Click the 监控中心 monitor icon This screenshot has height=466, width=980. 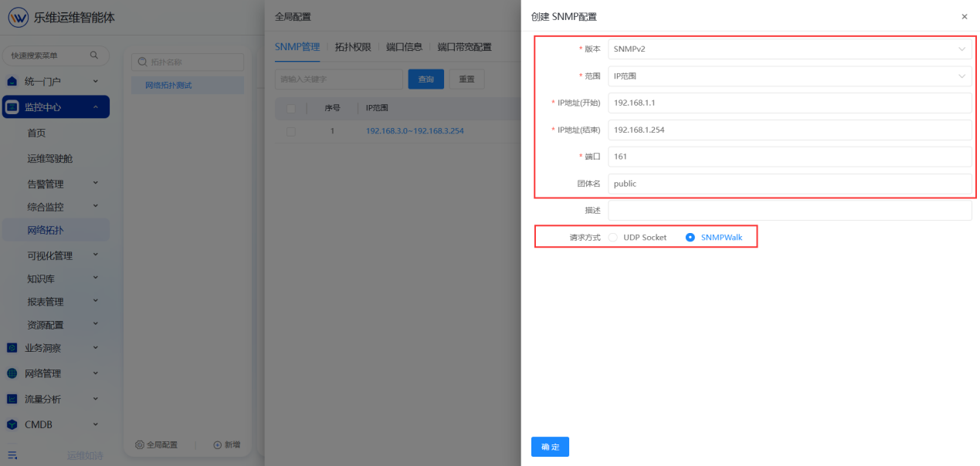(x=12, y=107)
